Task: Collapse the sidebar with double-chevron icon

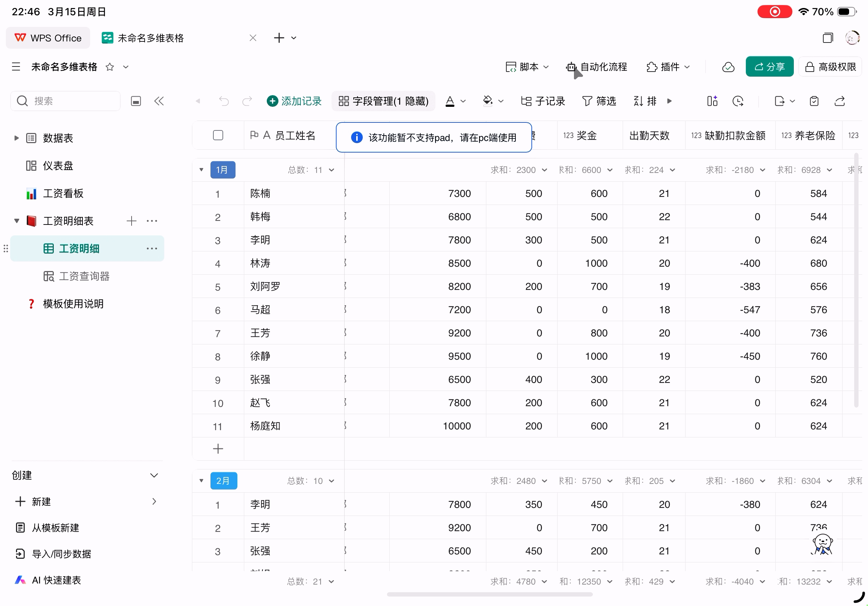Action: 159,101
